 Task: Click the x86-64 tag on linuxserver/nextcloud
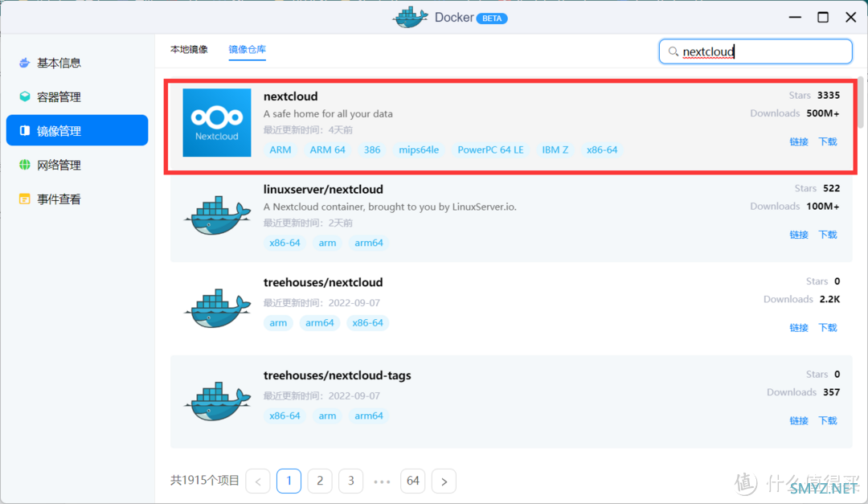(x=285, y=243)
